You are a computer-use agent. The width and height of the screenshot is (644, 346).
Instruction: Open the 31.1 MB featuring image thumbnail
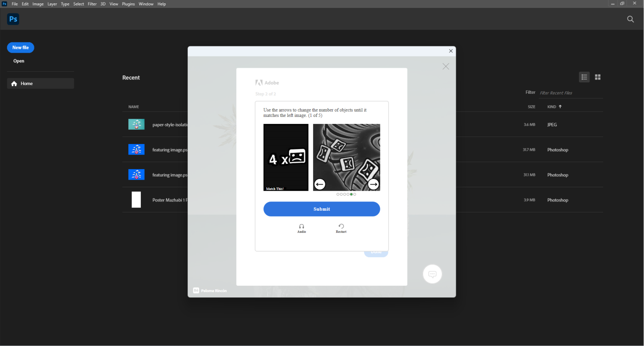tap(136, 175)
